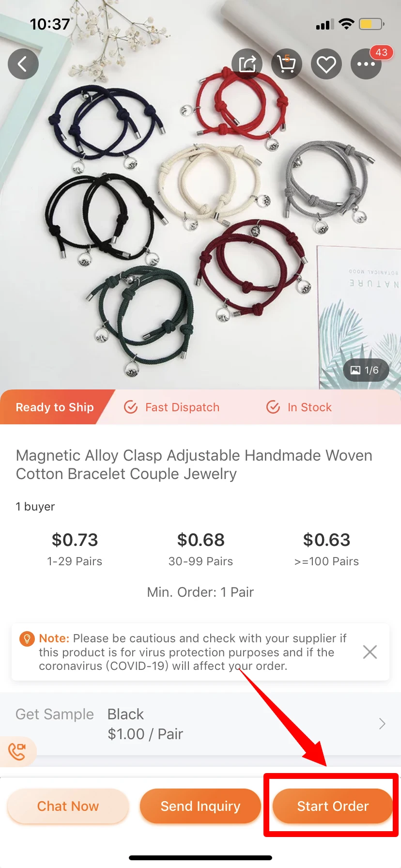This screenshot has height=868, width=401.
Task: Tap the back arrow icon
Action: pos(23,64)
